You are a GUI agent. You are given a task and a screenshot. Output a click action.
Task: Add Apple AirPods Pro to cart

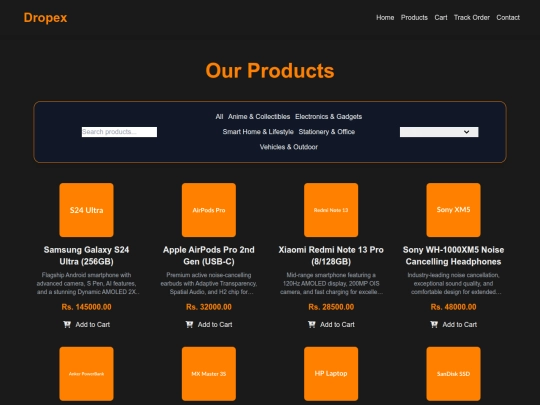[x=209, y=324]
